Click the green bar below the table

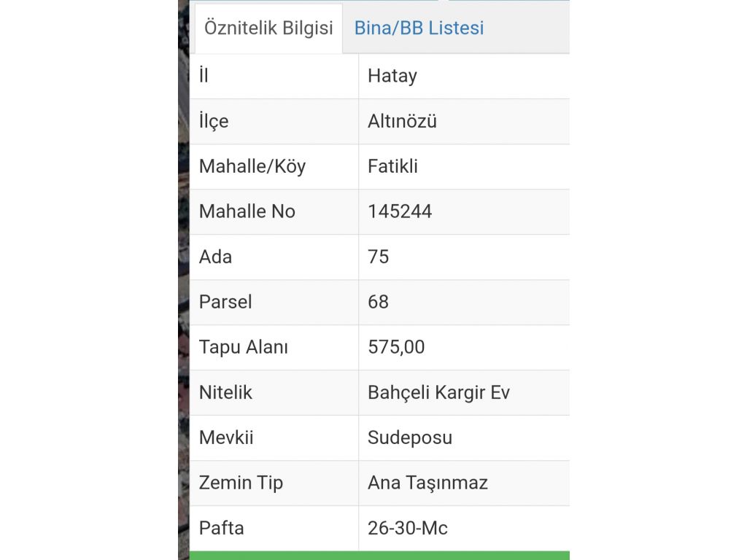pyautogui.click(x=379, y=556)
